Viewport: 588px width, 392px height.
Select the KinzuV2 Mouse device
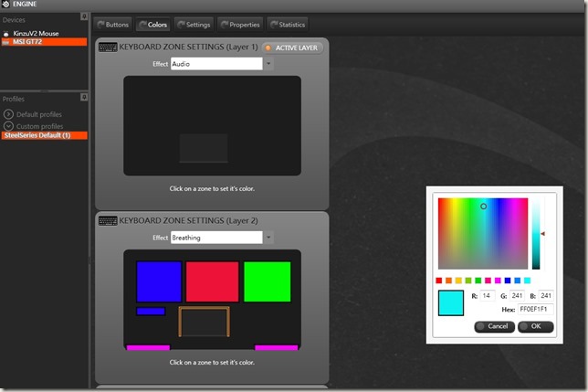coord(36,34)
